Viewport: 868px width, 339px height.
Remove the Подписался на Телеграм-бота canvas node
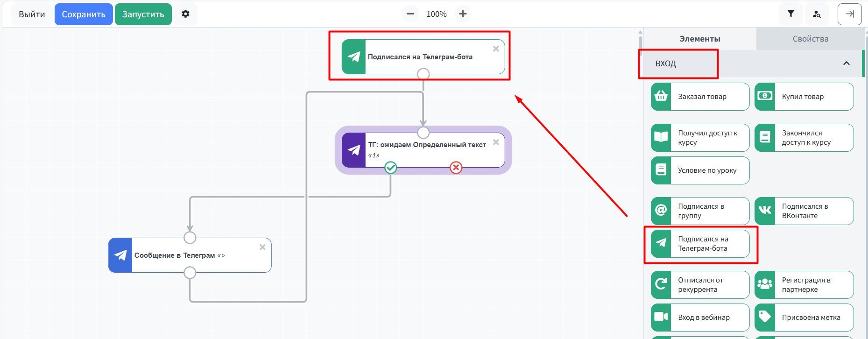click(x=496, y=49)
